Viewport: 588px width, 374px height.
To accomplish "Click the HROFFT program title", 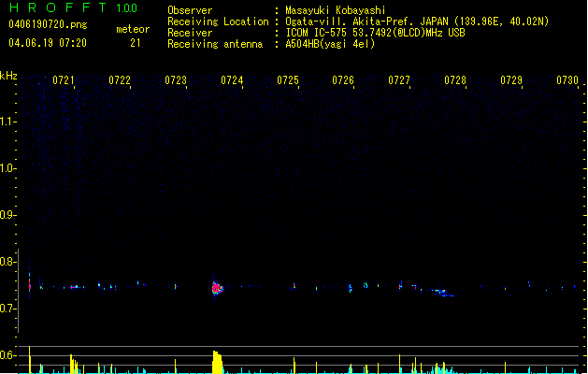I will (x=57, y=7).
